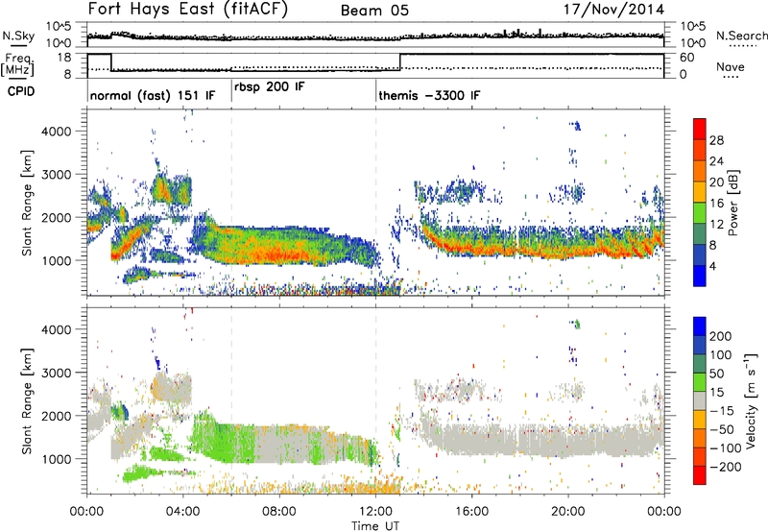The image size is (768, 532).
Task: Click the 'Time UT' axis label
Action: [x=375, y=526]
